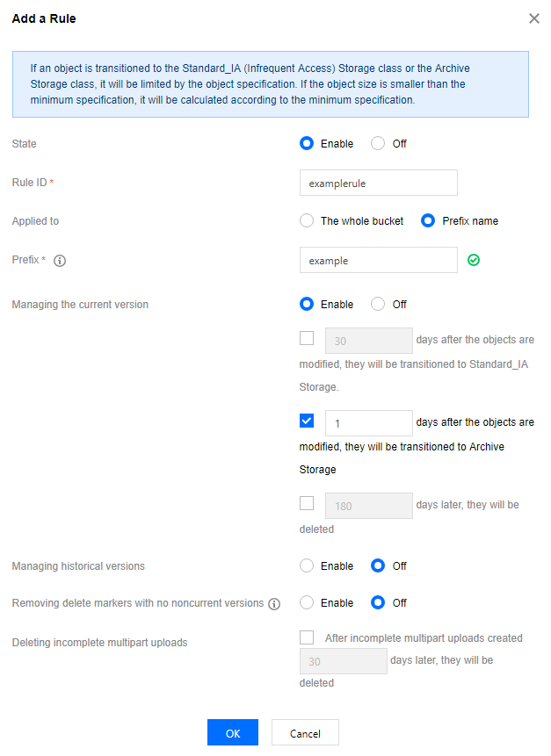Click the green validation checkmark next to the prefix field
This screenshot has width=551, height=756.
474,261
